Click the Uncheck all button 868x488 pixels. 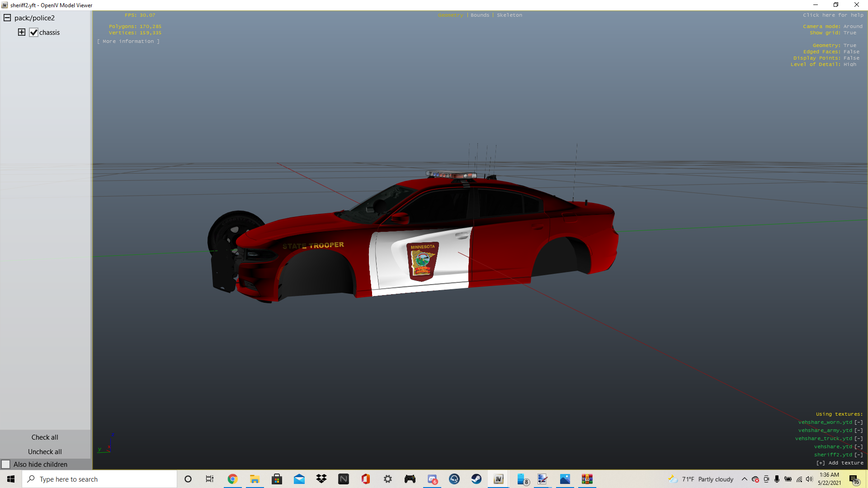(45, 451)
